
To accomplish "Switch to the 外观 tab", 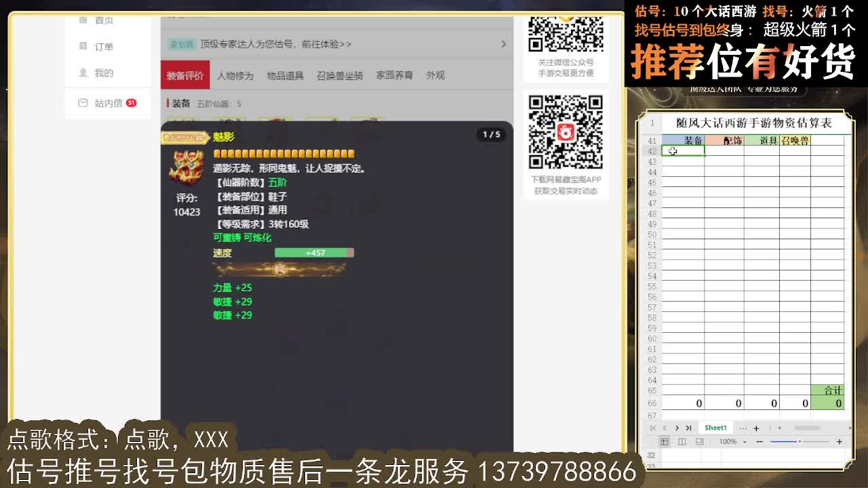I will pyautogui.click(x=435, y=75).
